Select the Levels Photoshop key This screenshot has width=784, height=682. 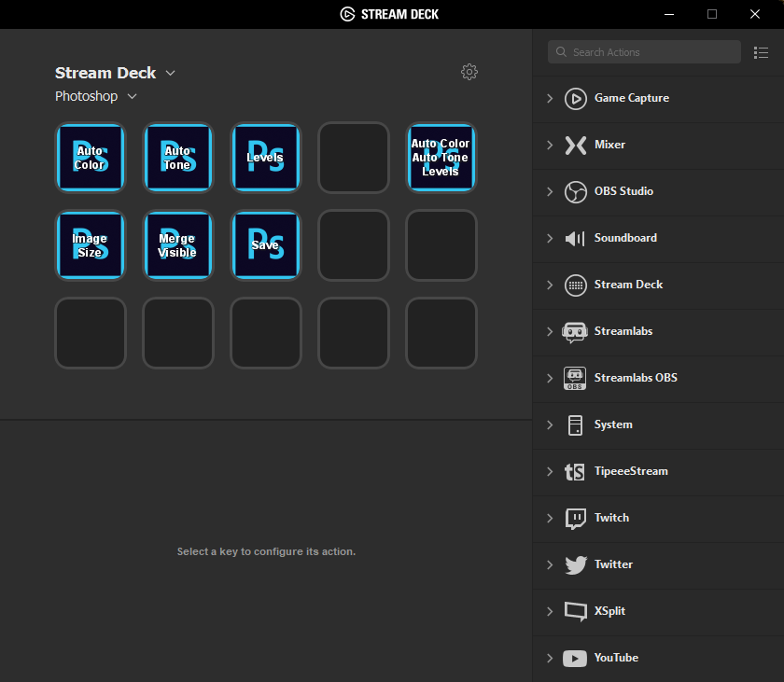(x=265, y=158)
